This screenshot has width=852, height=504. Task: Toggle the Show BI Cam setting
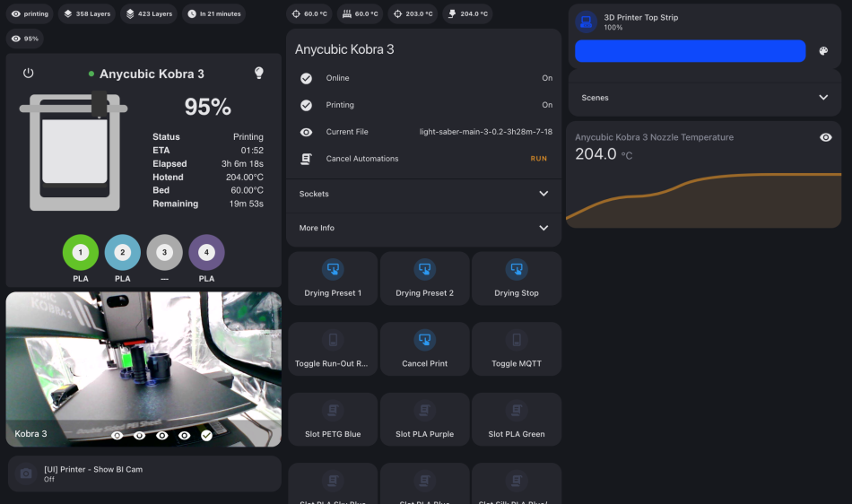tap(144, 474)
